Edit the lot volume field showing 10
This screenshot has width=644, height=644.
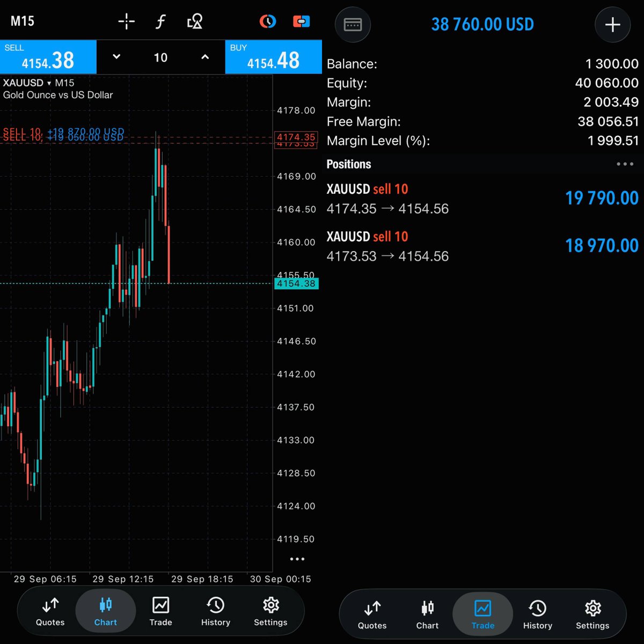tap(160, 57)
